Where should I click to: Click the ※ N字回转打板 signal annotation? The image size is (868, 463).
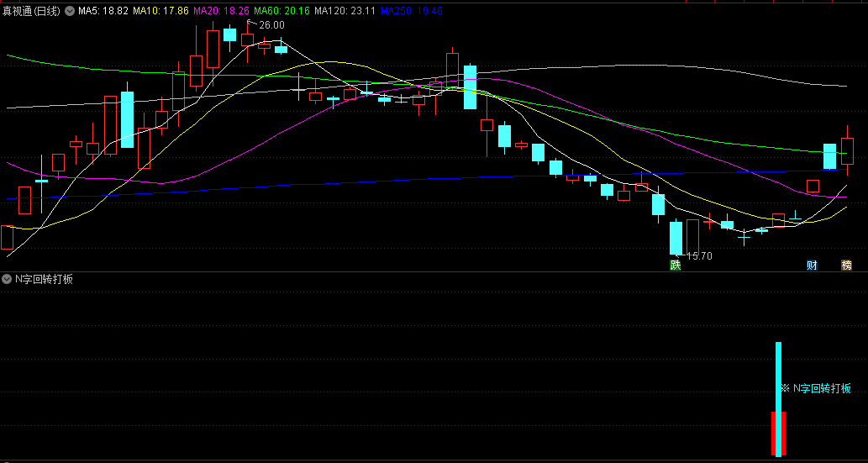(x=815, y=388)
